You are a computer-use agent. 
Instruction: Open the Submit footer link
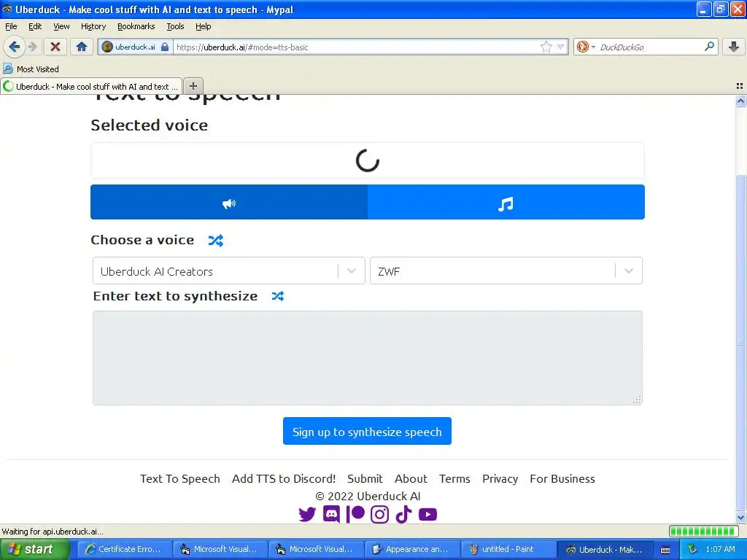pos(365,478)
